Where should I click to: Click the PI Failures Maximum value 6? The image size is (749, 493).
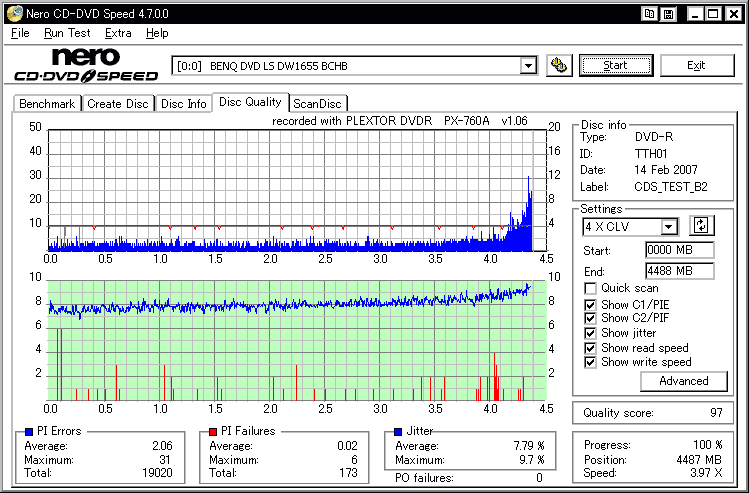(354, 460)
